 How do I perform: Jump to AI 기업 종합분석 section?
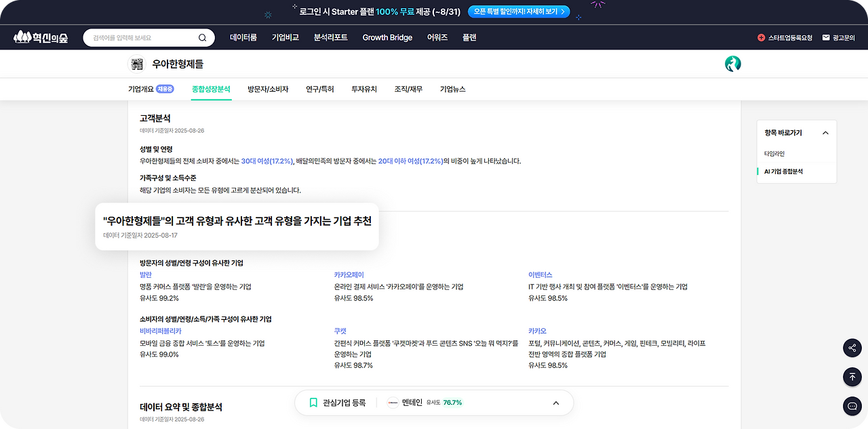click(783, 171)
